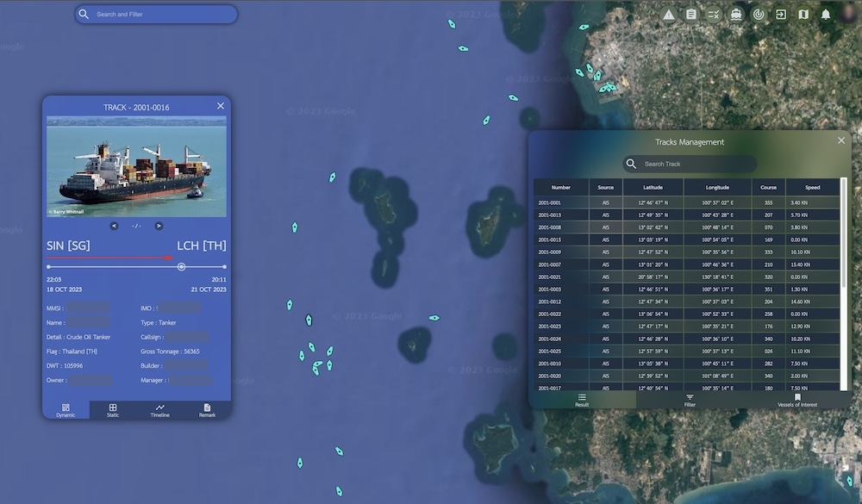Open the Timeline tab in the track panel
The height and width of the screenshot is (504, 862).
click(159, 409)
